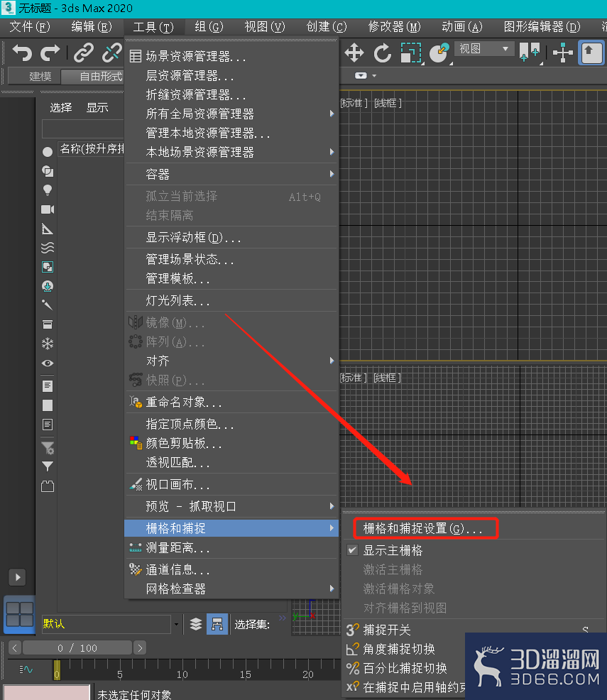This screenshot has height=700, width=607.
Task: Toggle display of cameras in scene explorer
Action: click(48, 209)
